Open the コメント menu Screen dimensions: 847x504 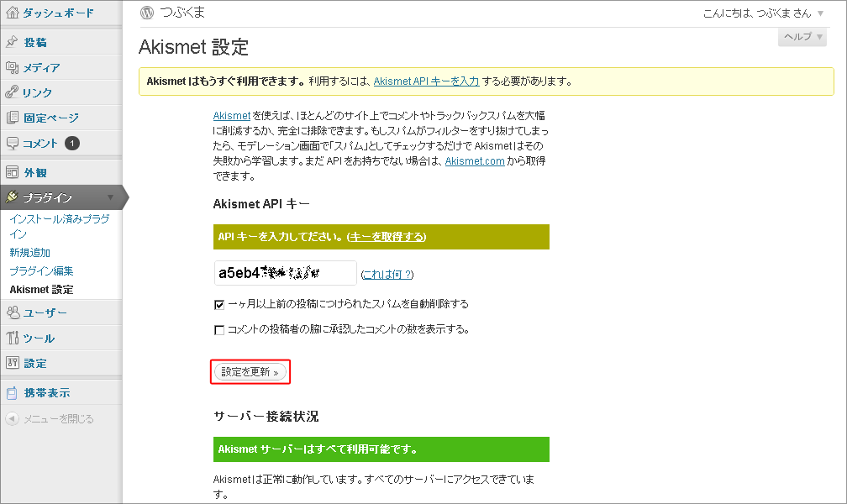pyautogui.click(x=40, y=143)
